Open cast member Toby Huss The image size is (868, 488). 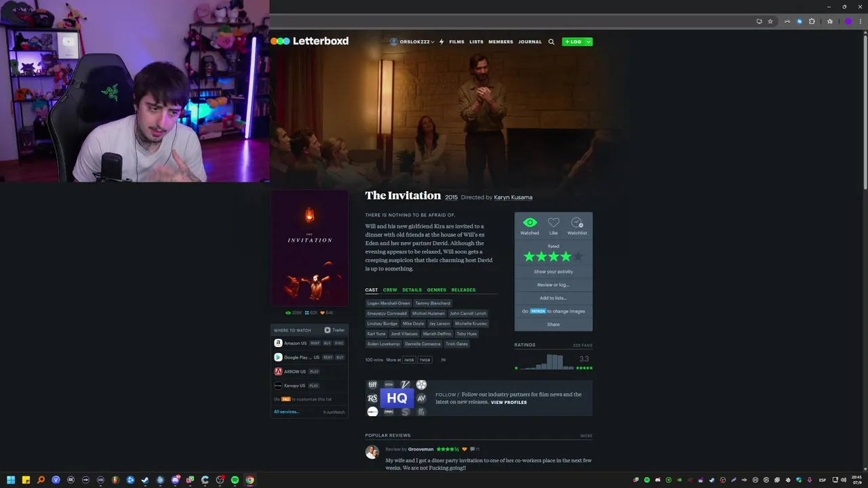pyautogui.click(x=466, y=334)
